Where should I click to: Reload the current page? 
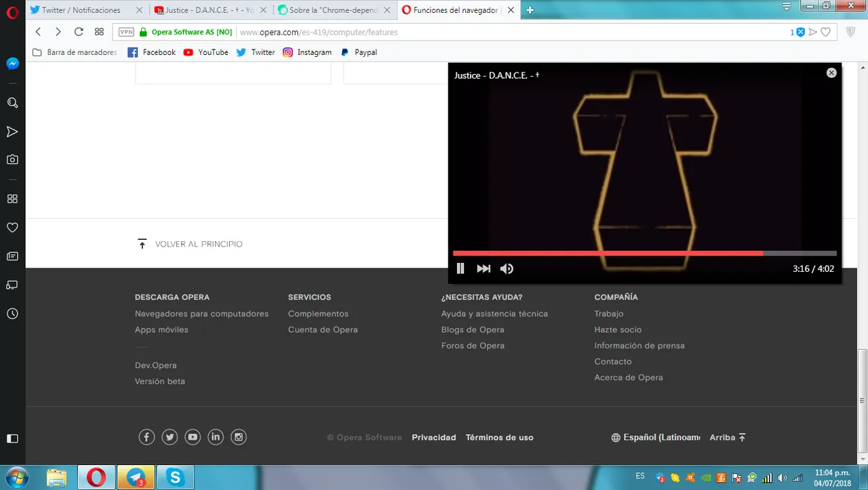(x=79, y=32)
